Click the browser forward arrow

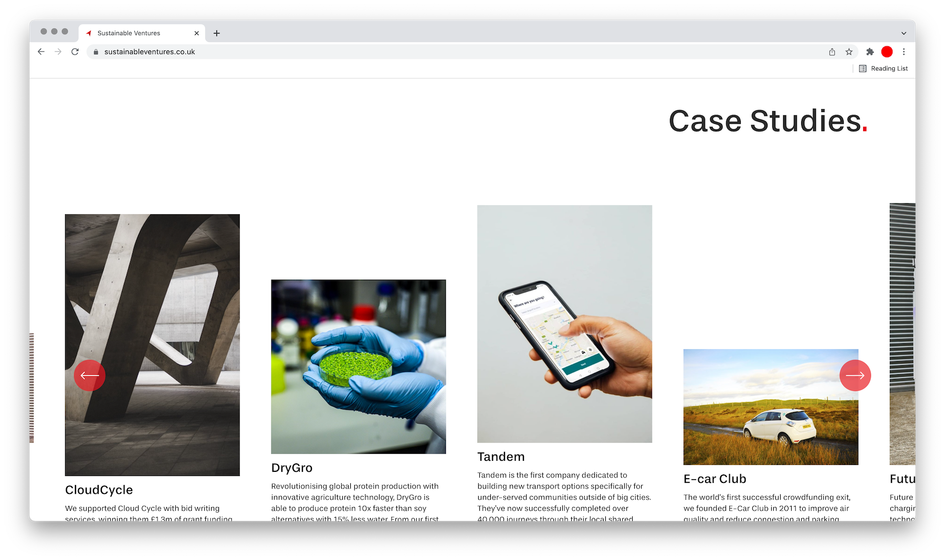[58, 51]
